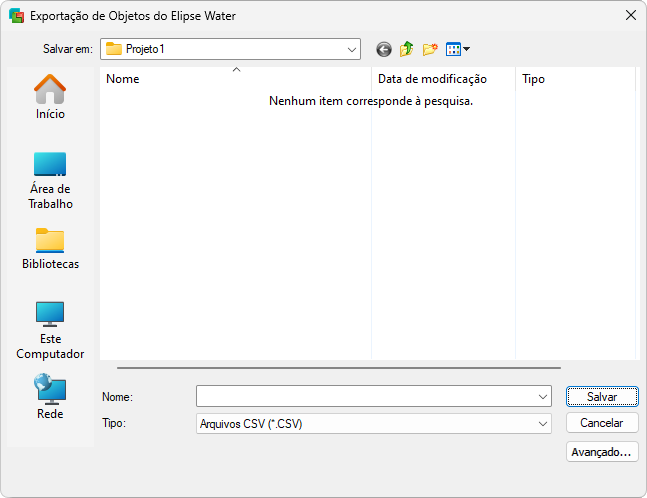Screen dimensions: 647x498
Task: Open the Nome filename history dropdown
Action: click(543, 397)
